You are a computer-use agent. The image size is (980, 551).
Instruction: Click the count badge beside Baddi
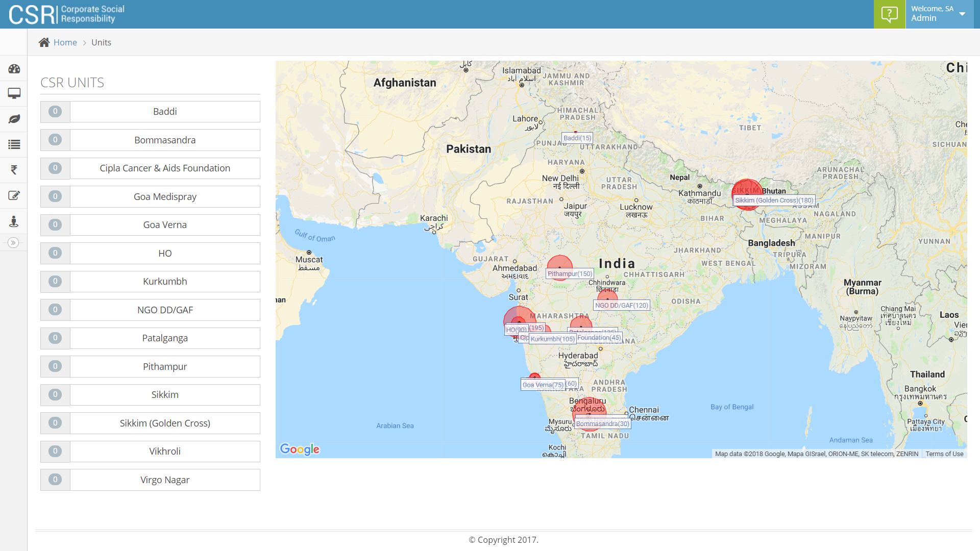point(55,111)
